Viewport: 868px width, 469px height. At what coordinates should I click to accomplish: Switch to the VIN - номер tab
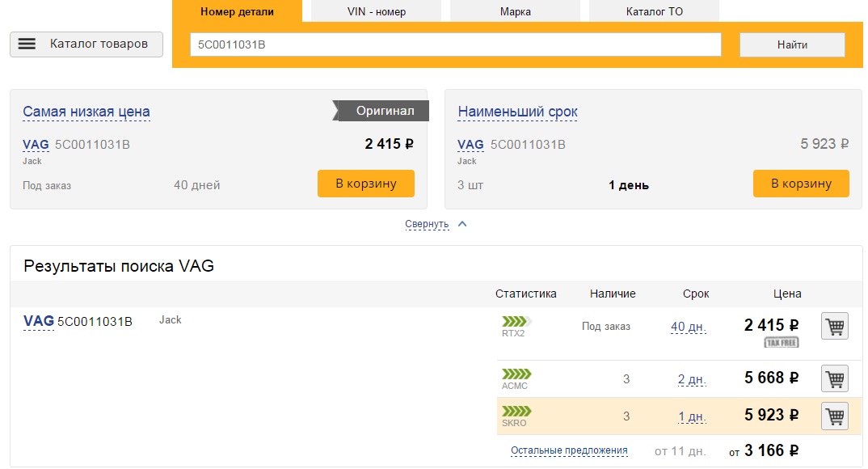point(377,11)
